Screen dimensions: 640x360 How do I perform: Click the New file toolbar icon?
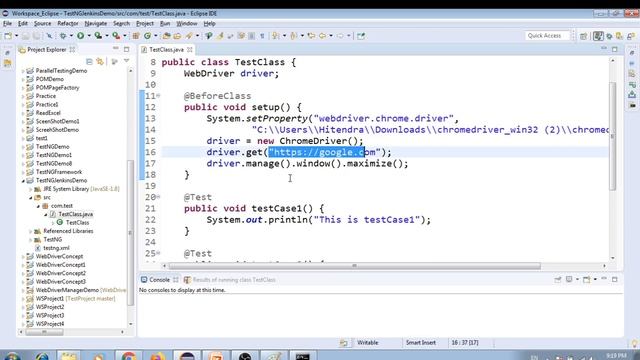point(8,36)
